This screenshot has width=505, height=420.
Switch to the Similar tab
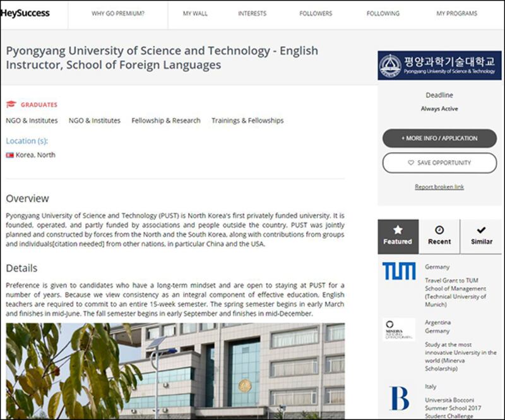[x=481, y=237]
